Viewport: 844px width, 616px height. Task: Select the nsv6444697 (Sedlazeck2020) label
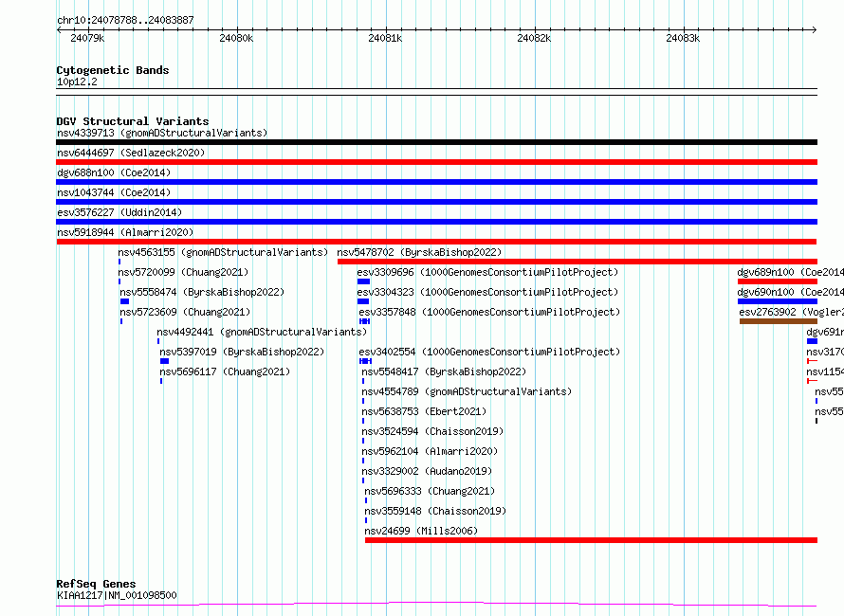pos(131,153)
